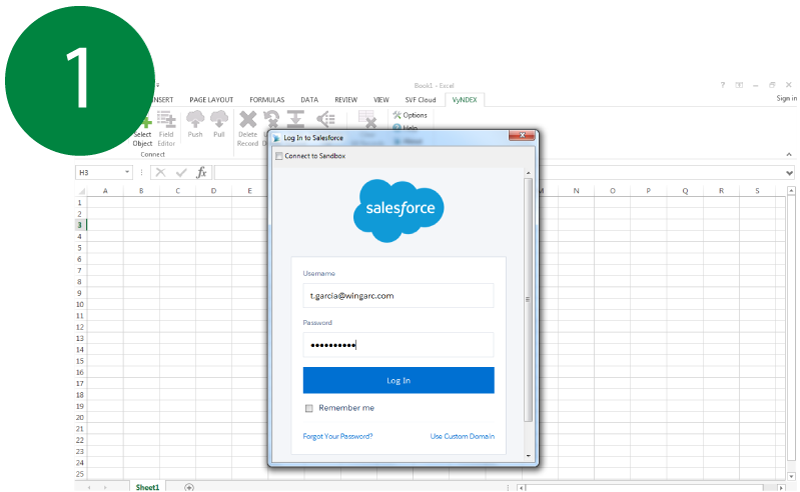The height and width of the screenshot is (492, 800).
Task: Select the Sheet1 worksheet tab
Action: [x=147, y=487]
